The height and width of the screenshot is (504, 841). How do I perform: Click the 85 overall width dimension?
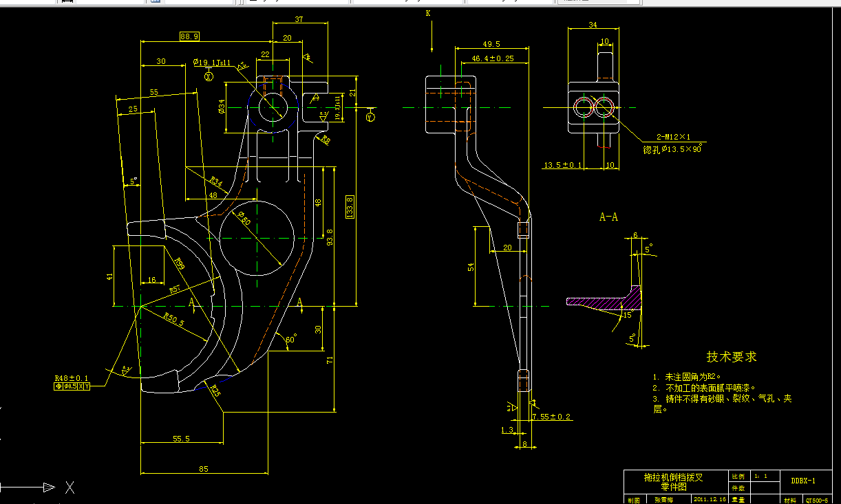click(x=204, y=469)
